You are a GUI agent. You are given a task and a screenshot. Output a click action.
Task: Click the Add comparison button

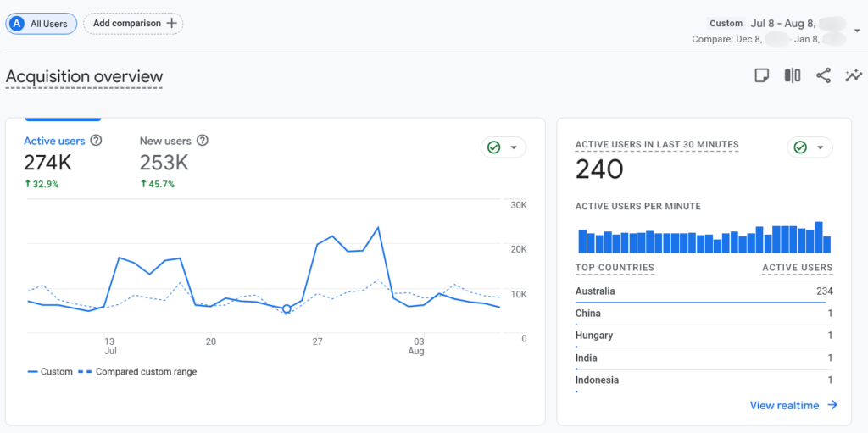click(133, 23)
